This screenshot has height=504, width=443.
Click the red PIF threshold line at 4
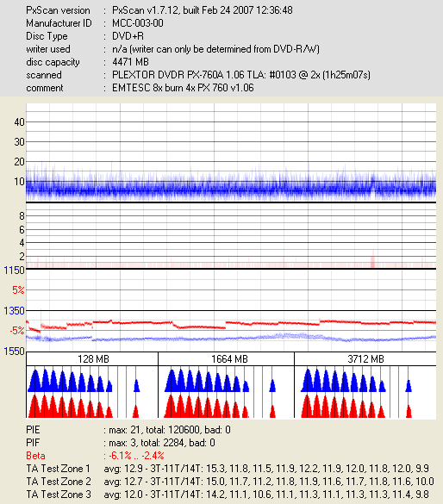point(231,242)
